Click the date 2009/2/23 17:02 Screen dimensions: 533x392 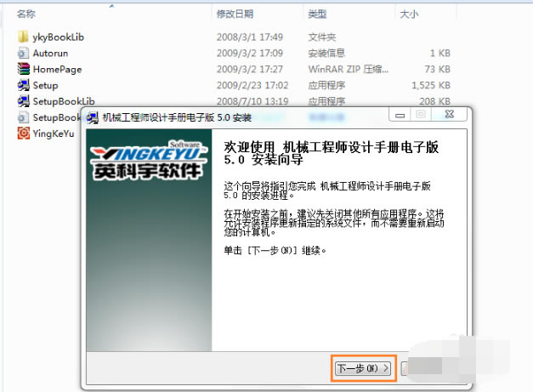point(252,85)
